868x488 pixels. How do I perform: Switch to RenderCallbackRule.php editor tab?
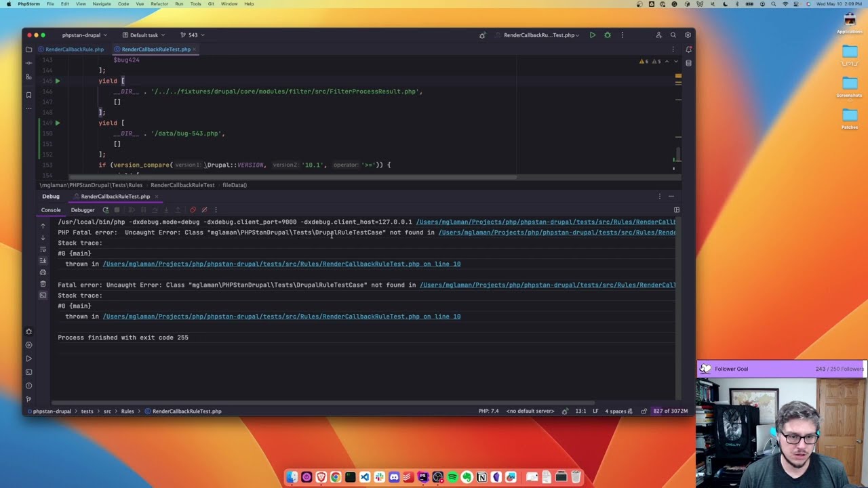71,49
